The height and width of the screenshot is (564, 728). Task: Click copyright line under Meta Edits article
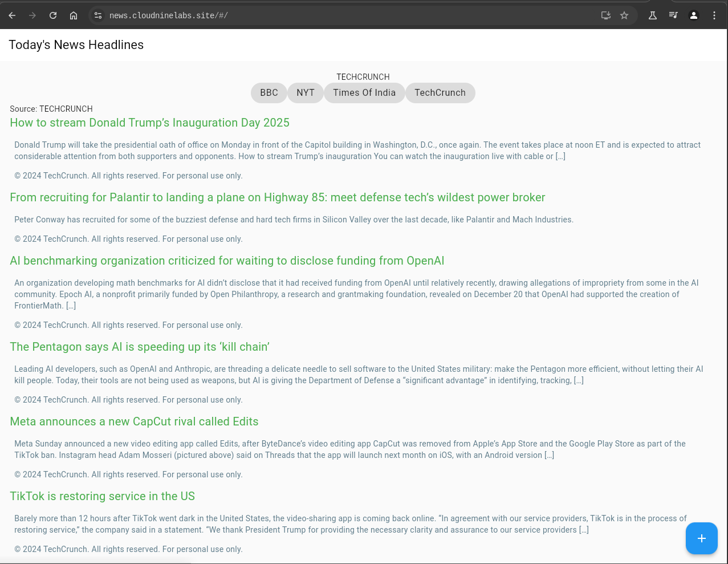coord(128,474)
